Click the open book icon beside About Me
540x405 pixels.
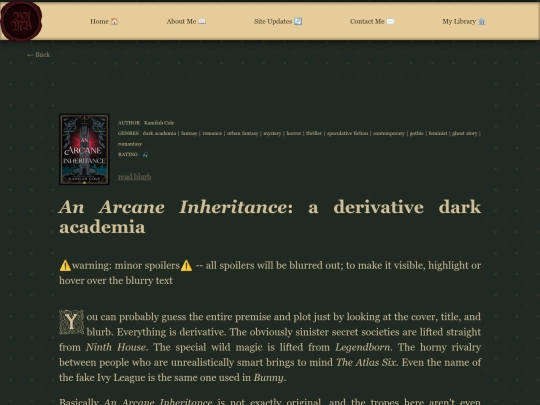(x=202, y=21)
